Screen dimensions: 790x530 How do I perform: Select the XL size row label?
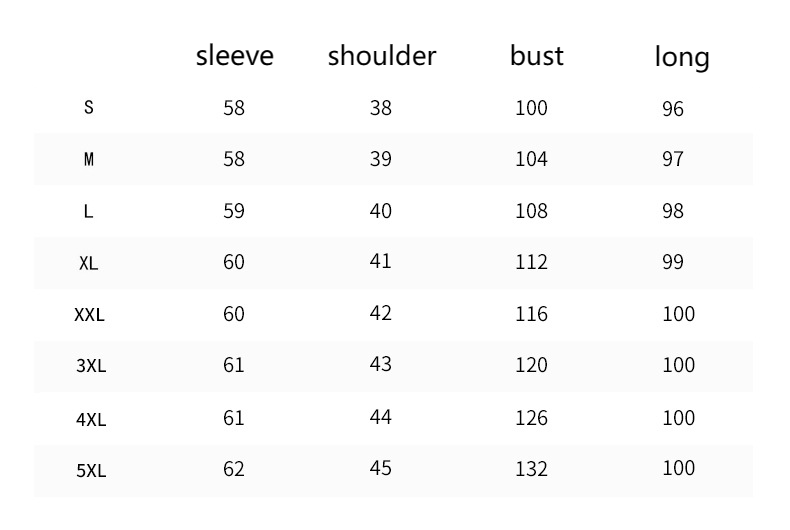tap(89, 263)
